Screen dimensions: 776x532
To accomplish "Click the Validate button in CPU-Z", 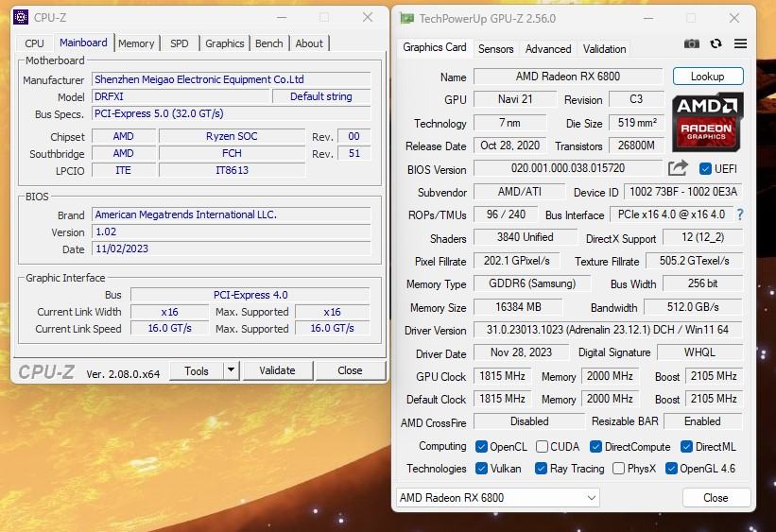I will tap(277, 370).
